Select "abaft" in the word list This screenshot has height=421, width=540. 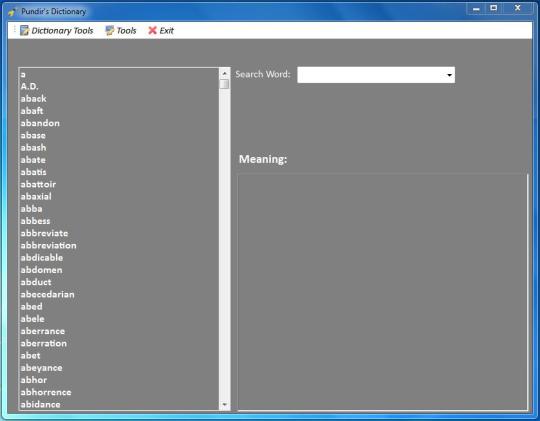pos(32,111)
